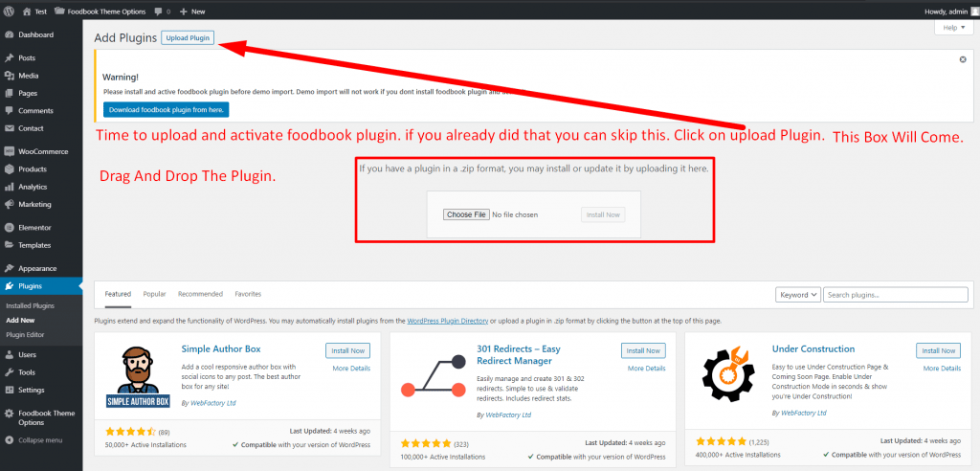Click the Simple Author Box plugin thumbnail

[x=133, y=377]
